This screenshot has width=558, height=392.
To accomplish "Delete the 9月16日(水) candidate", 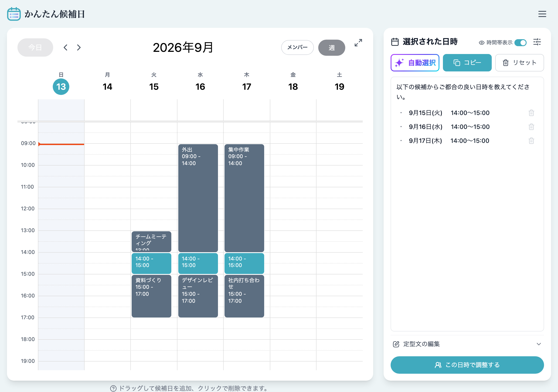I will (x=531, y=127).
